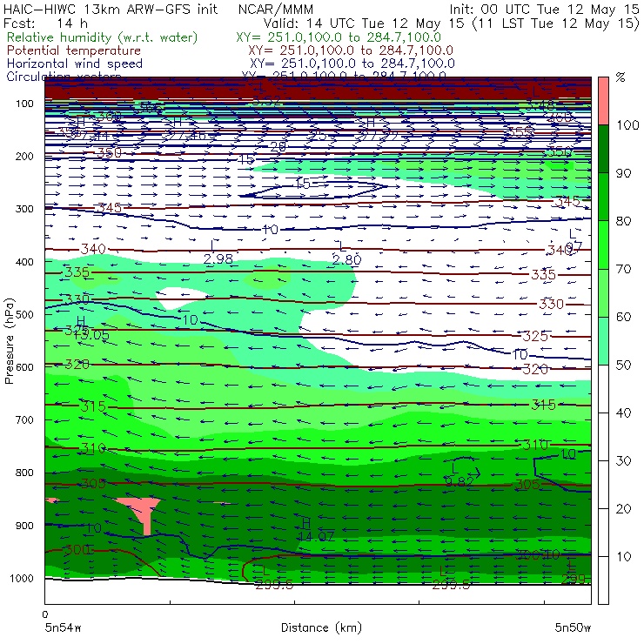Click the white 40–50% colorbar segment

(603, 388)
